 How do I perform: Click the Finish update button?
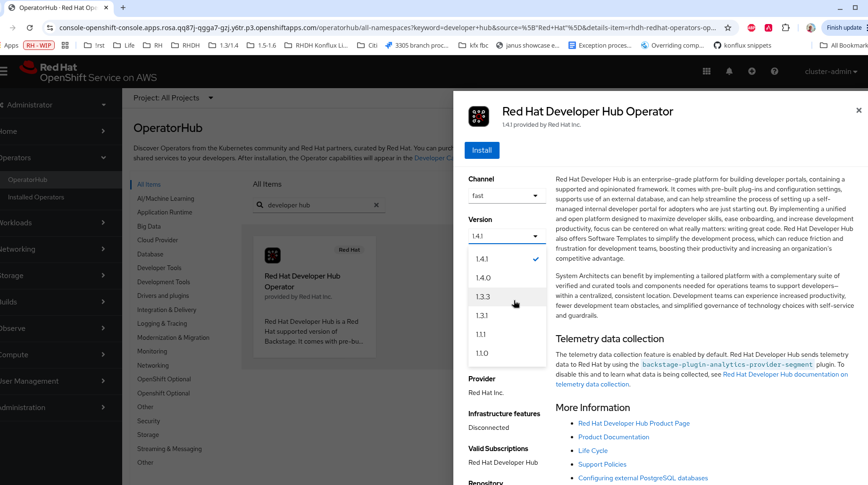click(x=845, y=28)
